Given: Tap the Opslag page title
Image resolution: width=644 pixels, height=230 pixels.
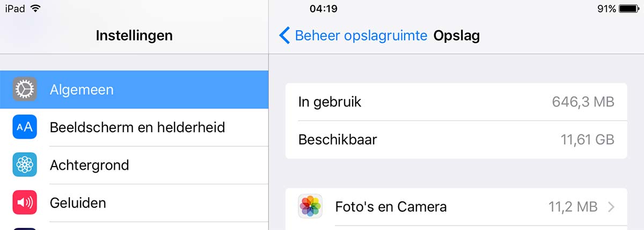Looking at the screenshot, I should [457, 36].
